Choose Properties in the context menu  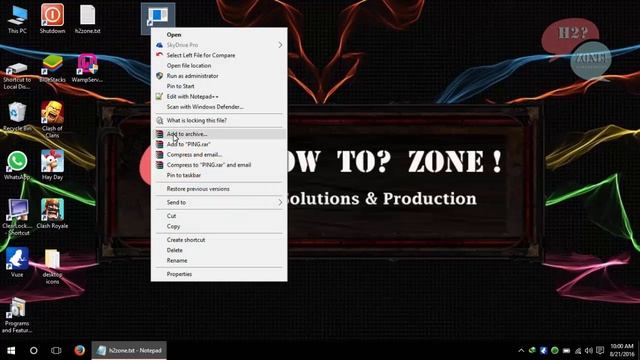219,274
